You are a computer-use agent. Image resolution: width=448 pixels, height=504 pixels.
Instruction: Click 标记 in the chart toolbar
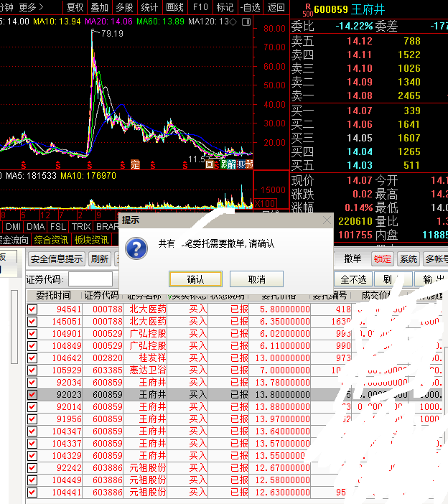point(225,7)
